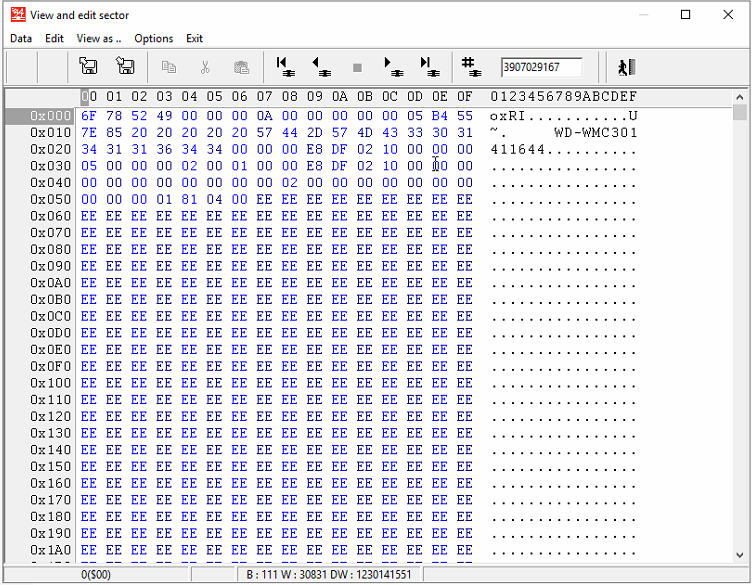
Task: Click ASCII header 0123456789ABCDEF
Action: [x=564, y=97]
